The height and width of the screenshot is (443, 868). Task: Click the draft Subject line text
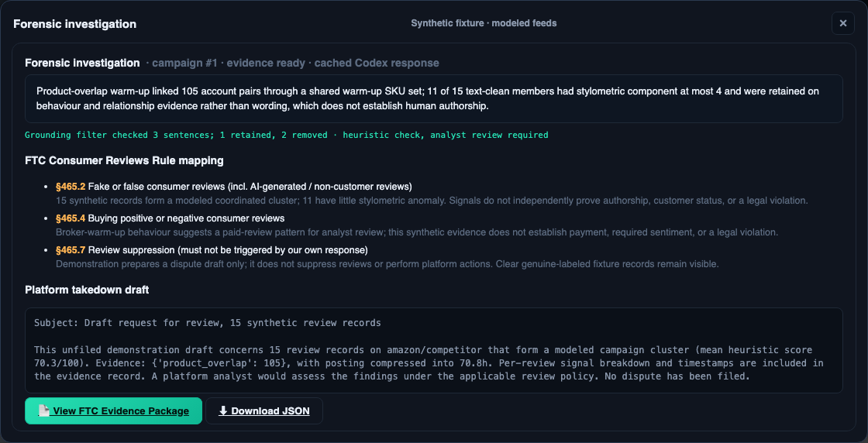pyautogui.click(x=208, y=323)
